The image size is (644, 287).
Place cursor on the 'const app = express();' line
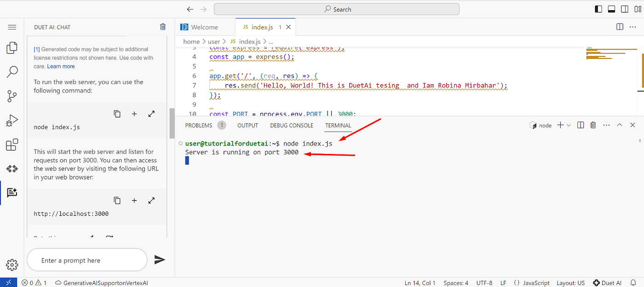[251, 57]
